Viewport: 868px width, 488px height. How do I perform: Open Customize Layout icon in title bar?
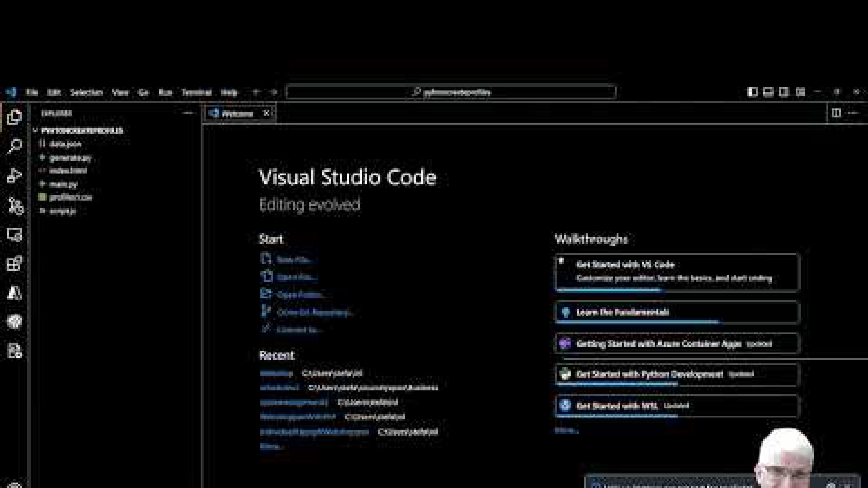800,92
